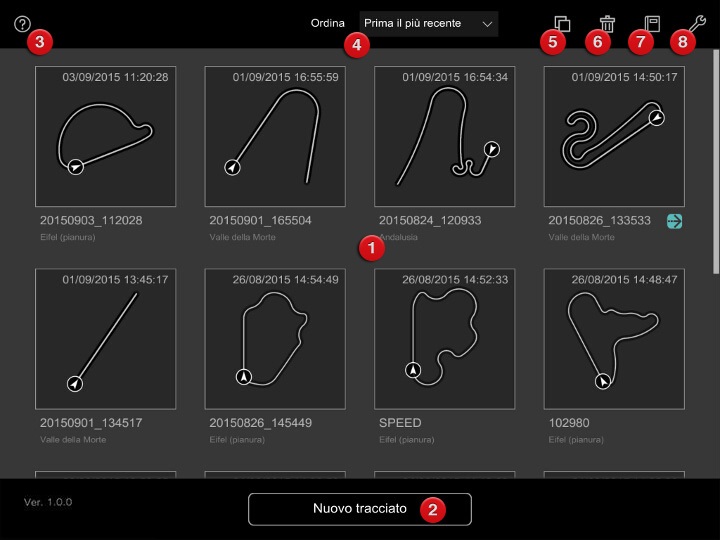Click the 20150824_120933 track name label
The image size is (720, 540).
point(430,221)
